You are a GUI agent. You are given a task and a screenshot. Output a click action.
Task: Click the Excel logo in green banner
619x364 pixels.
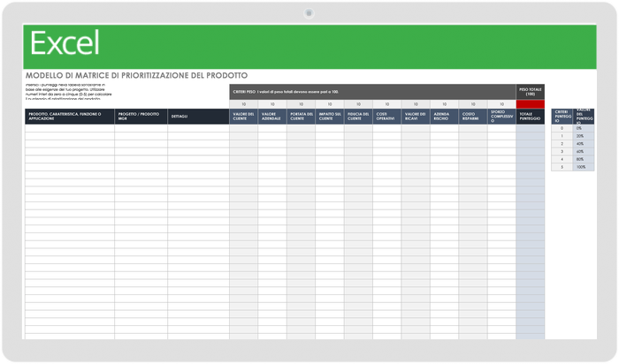pyautogui.click(x=65, y=43)
